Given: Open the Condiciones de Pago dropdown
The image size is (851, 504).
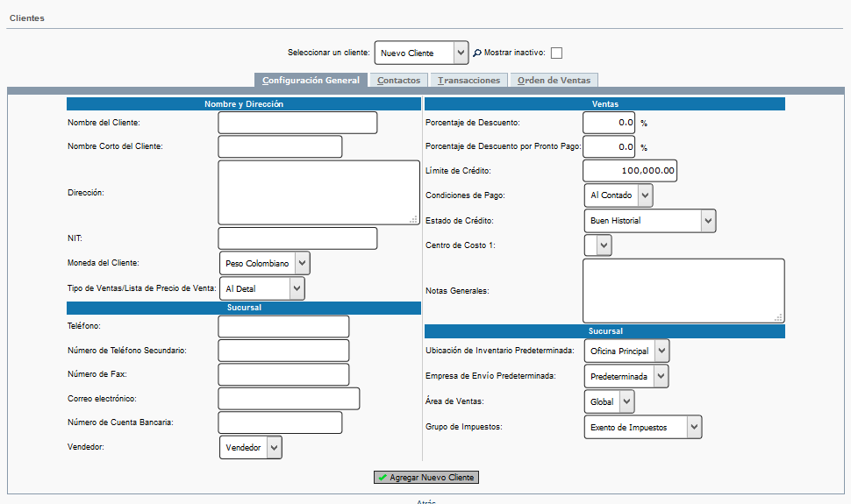Looking at the screenshot, I should pyautogui.click(x=619, y=195).
